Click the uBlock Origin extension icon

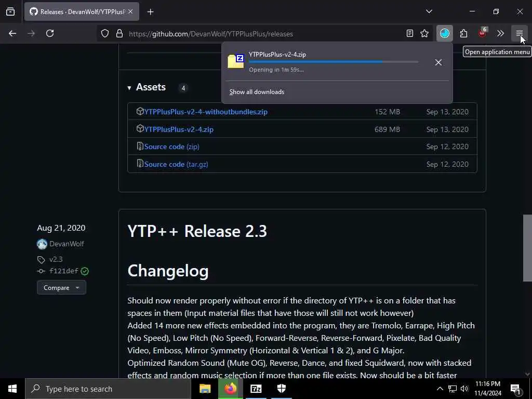[482, 33]
